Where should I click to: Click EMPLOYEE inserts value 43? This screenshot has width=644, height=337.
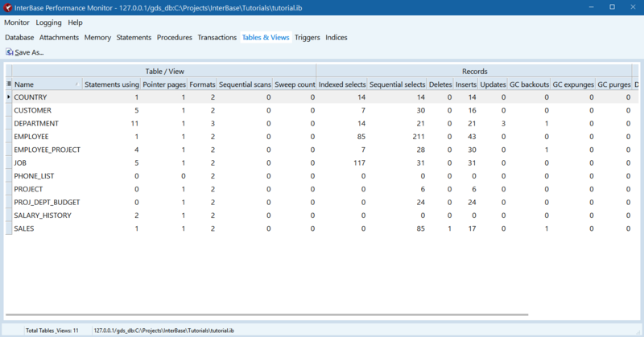(472, 137)
